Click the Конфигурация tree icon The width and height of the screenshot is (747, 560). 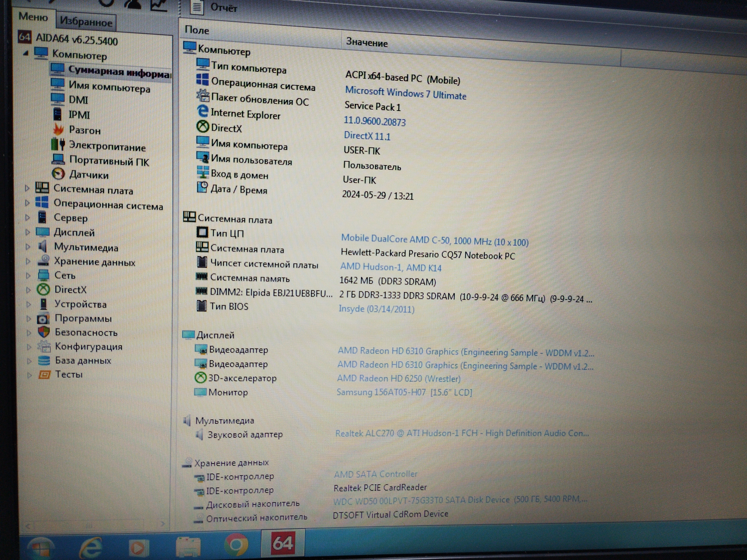point(44,346)
